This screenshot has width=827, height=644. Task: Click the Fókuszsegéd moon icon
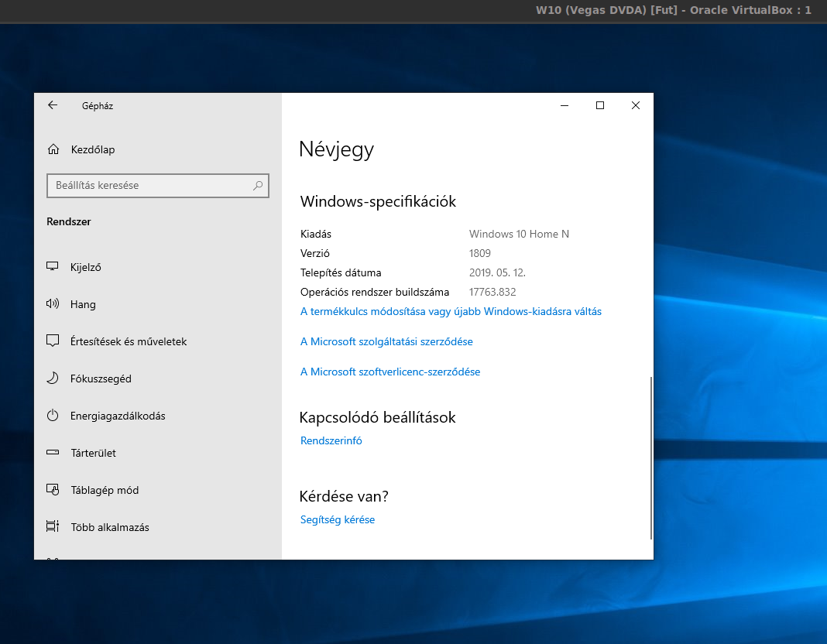[53, 379]
